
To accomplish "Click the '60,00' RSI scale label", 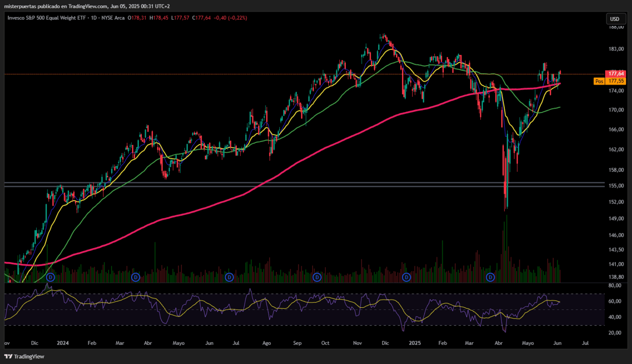I will (615, 301).
